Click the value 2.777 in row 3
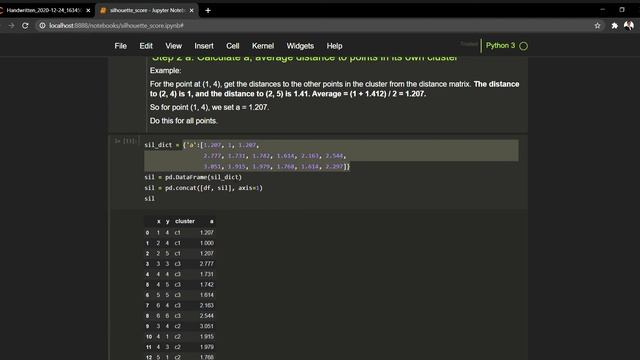Image resolution: width=640 pixels, height=360 pixels. (x=207, y=264)
